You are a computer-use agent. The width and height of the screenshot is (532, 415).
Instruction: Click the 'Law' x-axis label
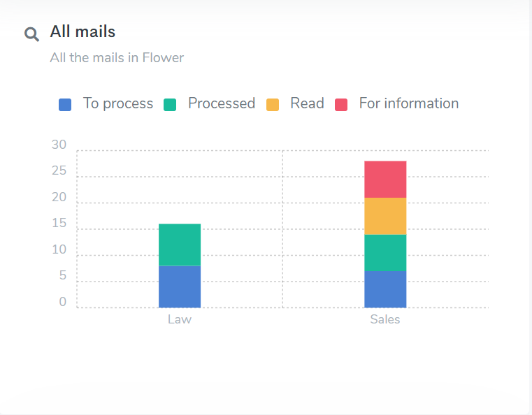click(x=180, y=319)
